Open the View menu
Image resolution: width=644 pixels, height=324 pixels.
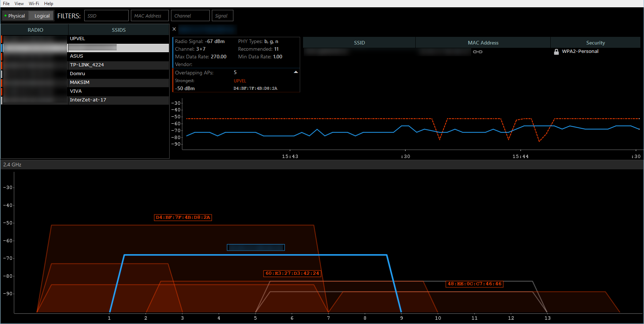click(19, 4)
